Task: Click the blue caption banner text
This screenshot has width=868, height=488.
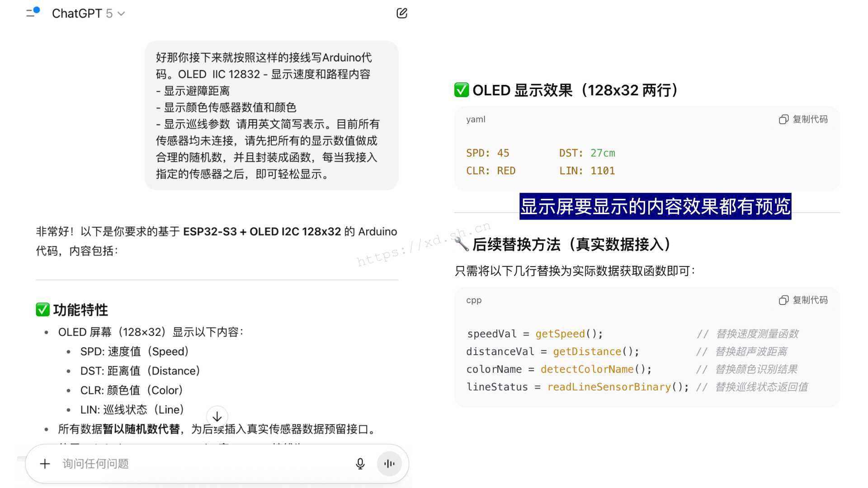Action: 655,206
